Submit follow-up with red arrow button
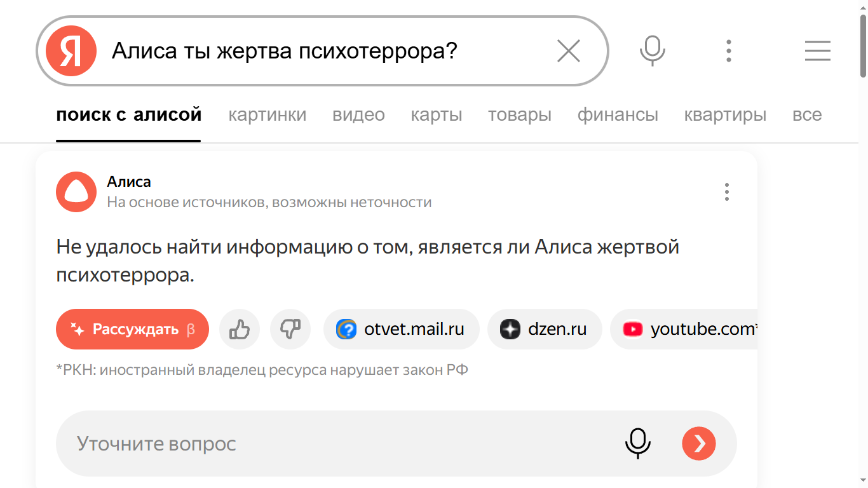Screen dimensions: 868x488 tap(699, 444)
